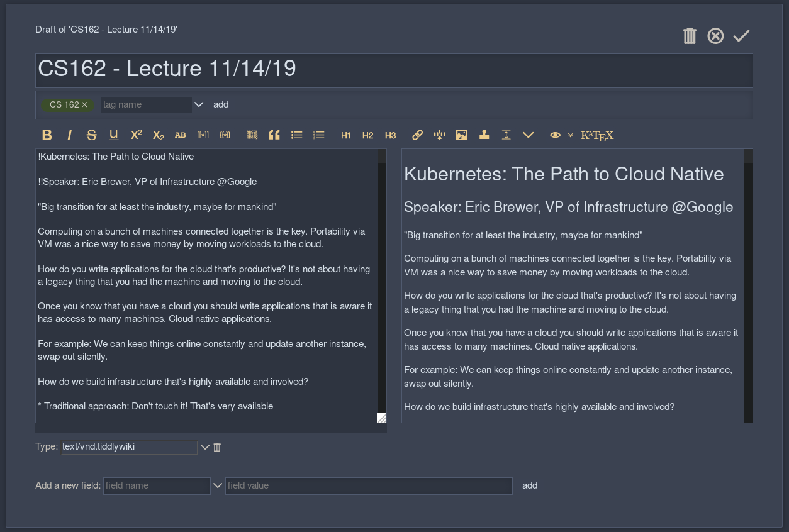Toggle the preview pane eye icon
789x532 pixels.
coord(555,135)
